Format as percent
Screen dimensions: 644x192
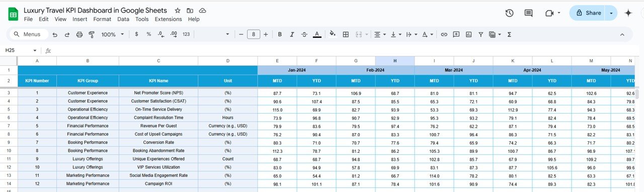coord(148,34)
